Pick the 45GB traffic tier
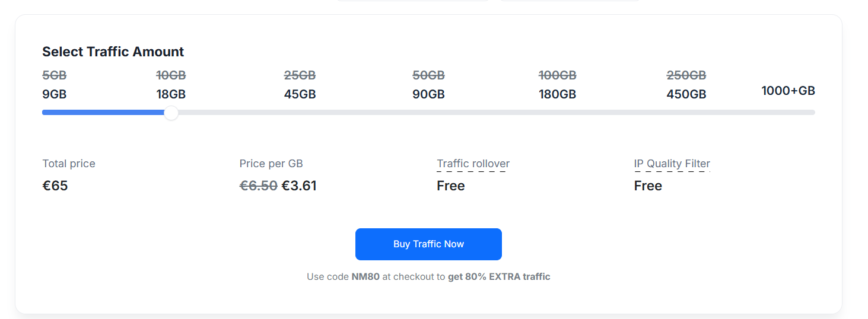The width and height of the screenshot is (868, 319). 300,94
